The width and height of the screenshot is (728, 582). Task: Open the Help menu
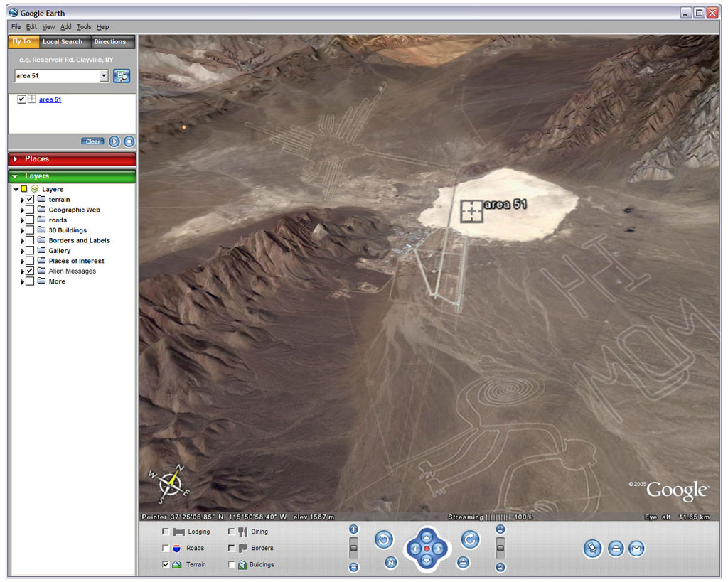102,27
